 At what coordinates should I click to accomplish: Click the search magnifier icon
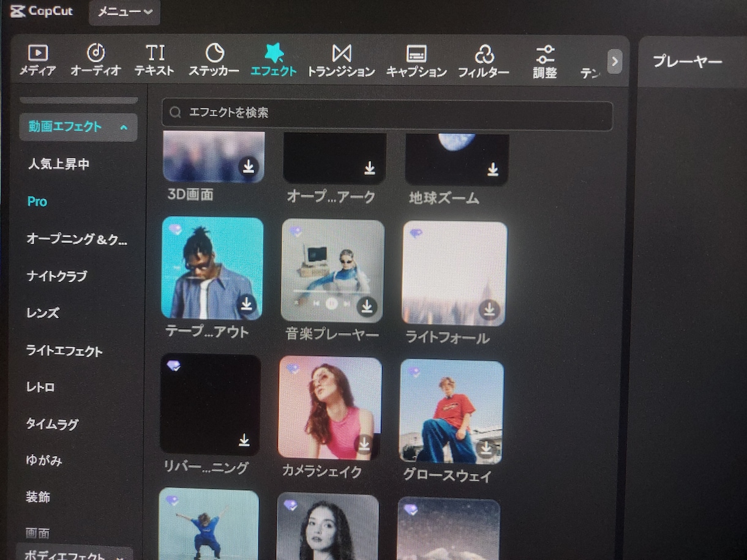coord(176,113)
